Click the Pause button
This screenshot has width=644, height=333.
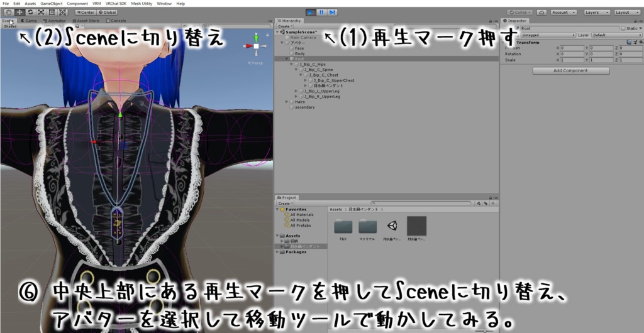pyautogui.click(x=321, y=13)
